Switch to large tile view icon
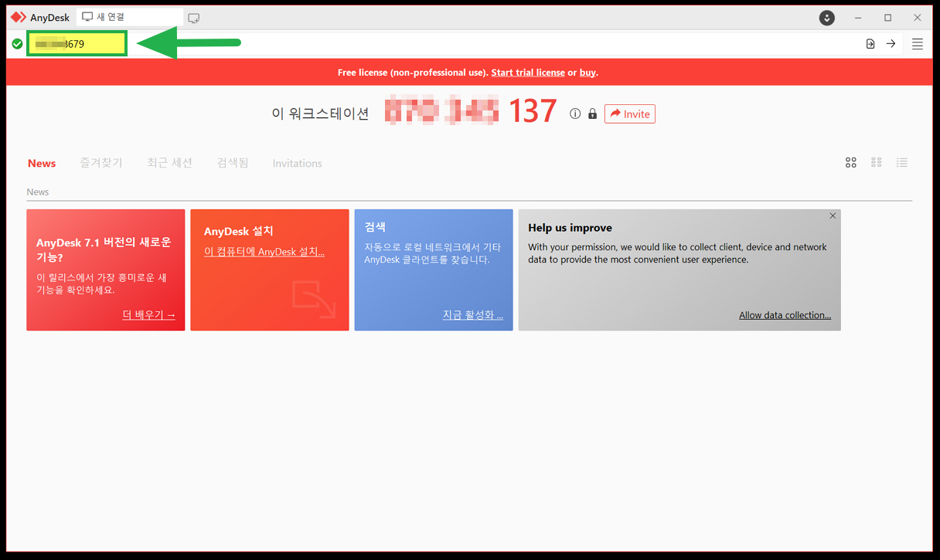Screen dimensions: 940x560 [x=851, y=162]
